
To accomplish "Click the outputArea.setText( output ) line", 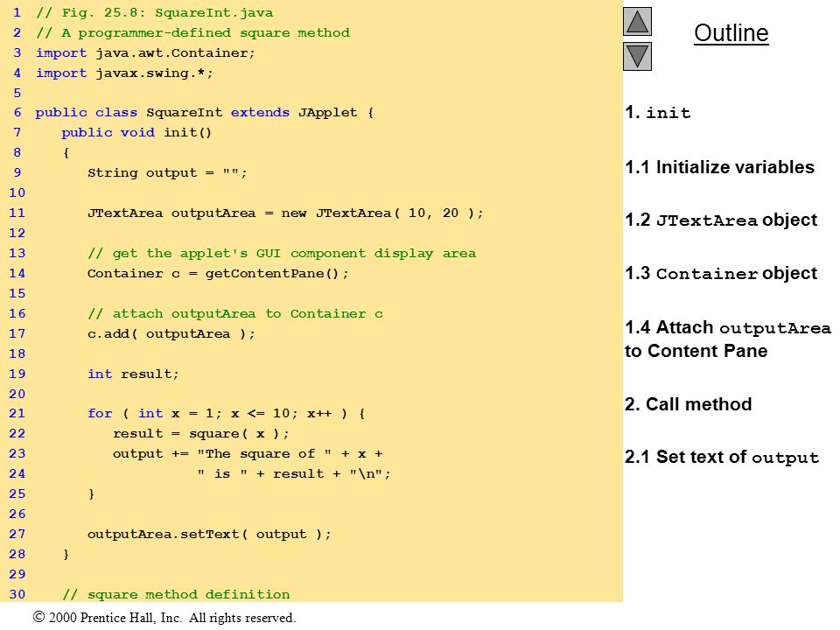I will coord(209,534).
